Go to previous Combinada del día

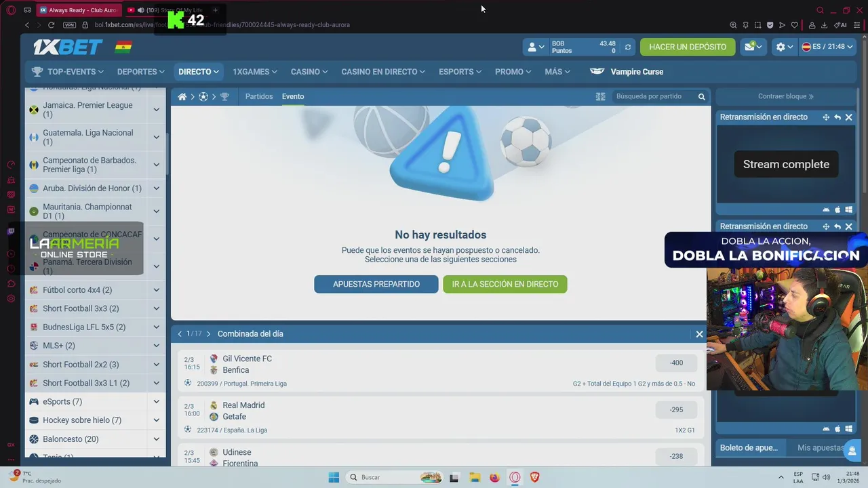tap(180, 334)
